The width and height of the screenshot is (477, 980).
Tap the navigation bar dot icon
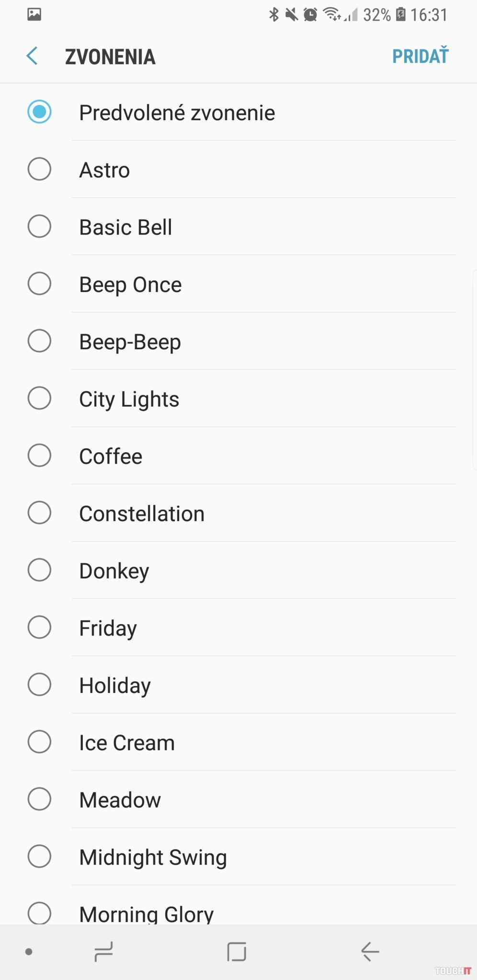click(x=29, y=952)
